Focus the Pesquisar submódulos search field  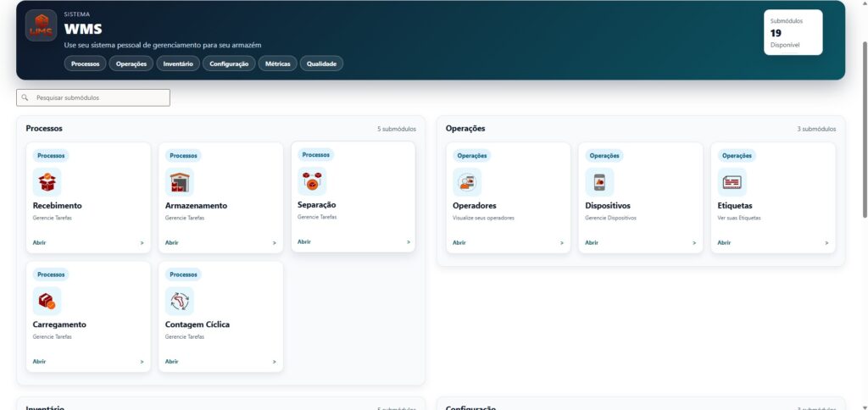pos(93,97)
